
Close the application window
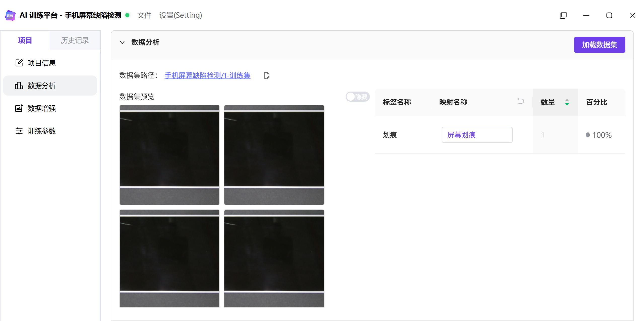tap(633, 15)
